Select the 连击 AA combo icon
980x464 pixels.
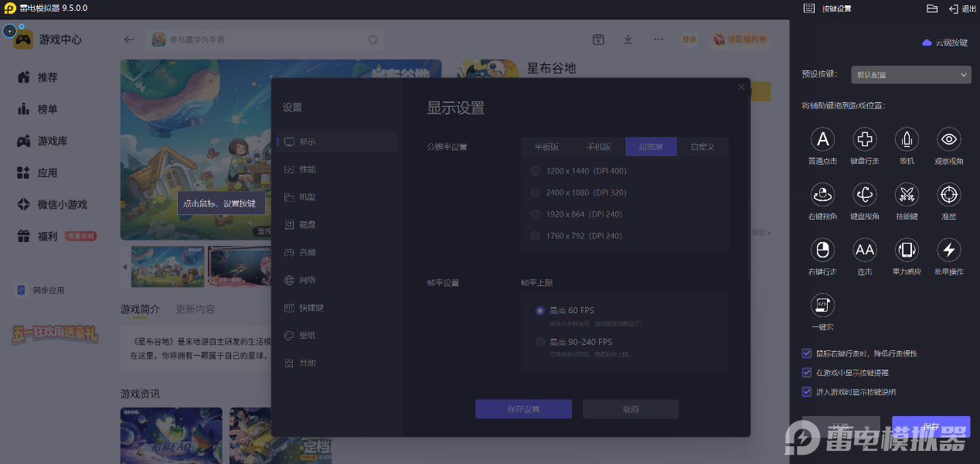(x=864, y=250)
